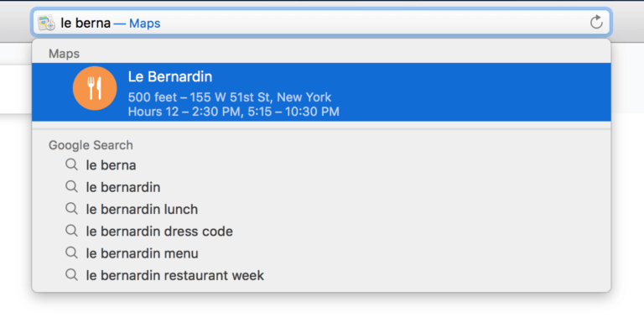
Task: Click the 'le berna' text in address bar
Action: coord(86,23)
